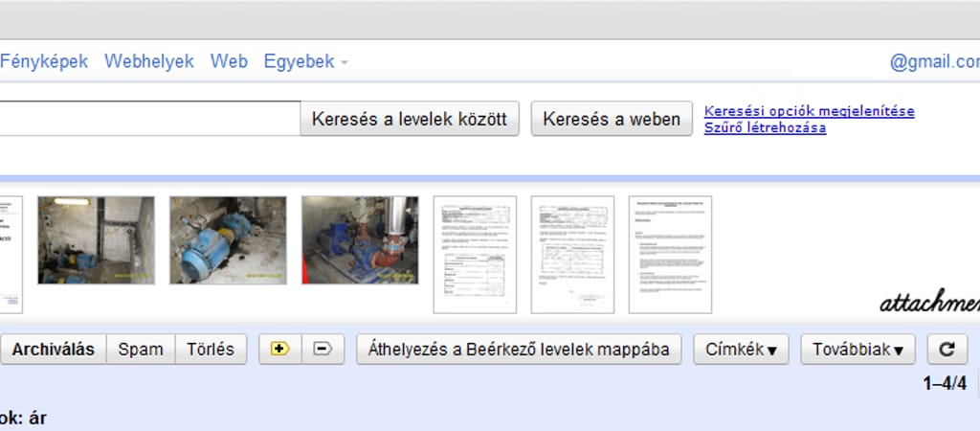Click the yellow plus importance marker icon
Screen dimensions: 980x431
click(x=279, y=350)
